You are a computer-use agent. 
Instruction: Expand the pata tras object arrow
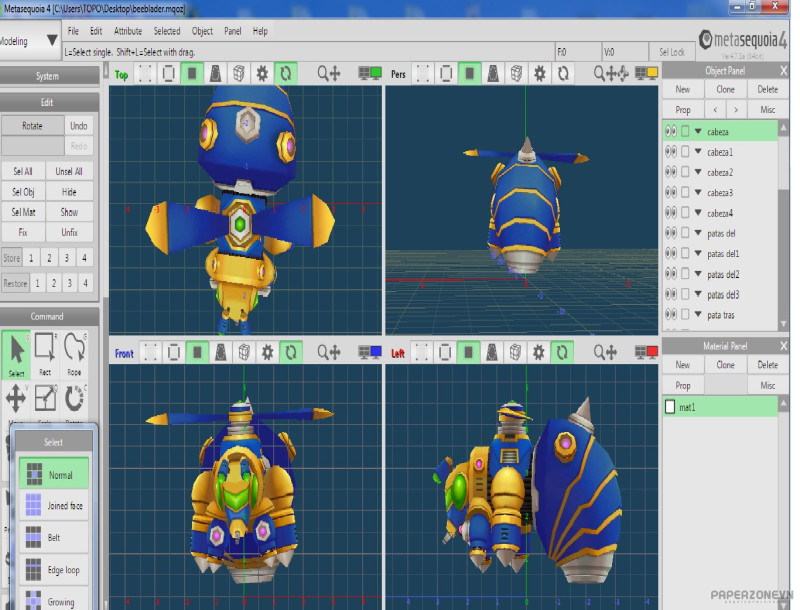(x=698, y=315)
